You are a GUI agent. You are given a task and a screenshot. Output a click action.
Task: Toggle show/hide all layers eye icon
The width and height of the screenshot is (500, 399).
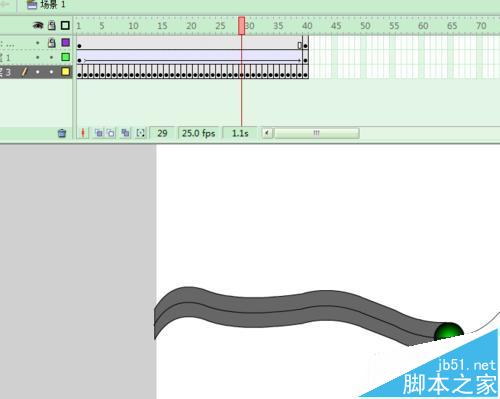pyautogui.click(x=38, y=25)
